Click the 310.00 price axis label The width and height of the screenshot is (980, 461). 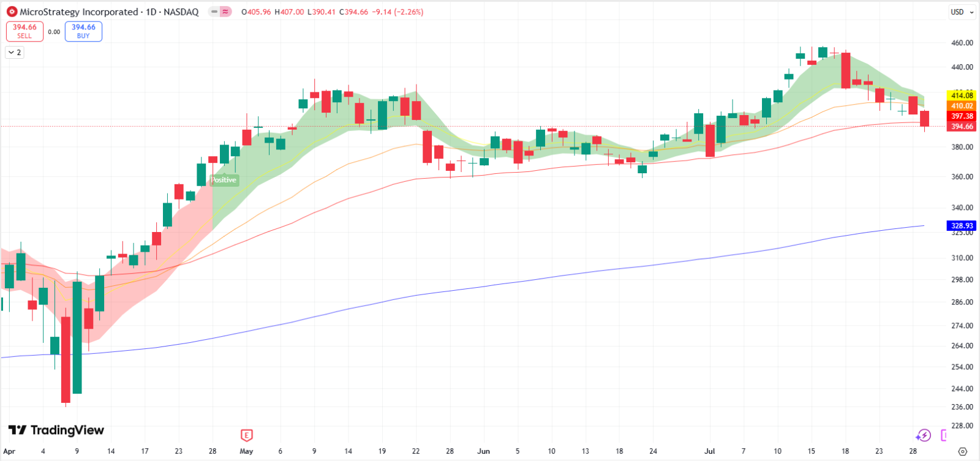962,258
